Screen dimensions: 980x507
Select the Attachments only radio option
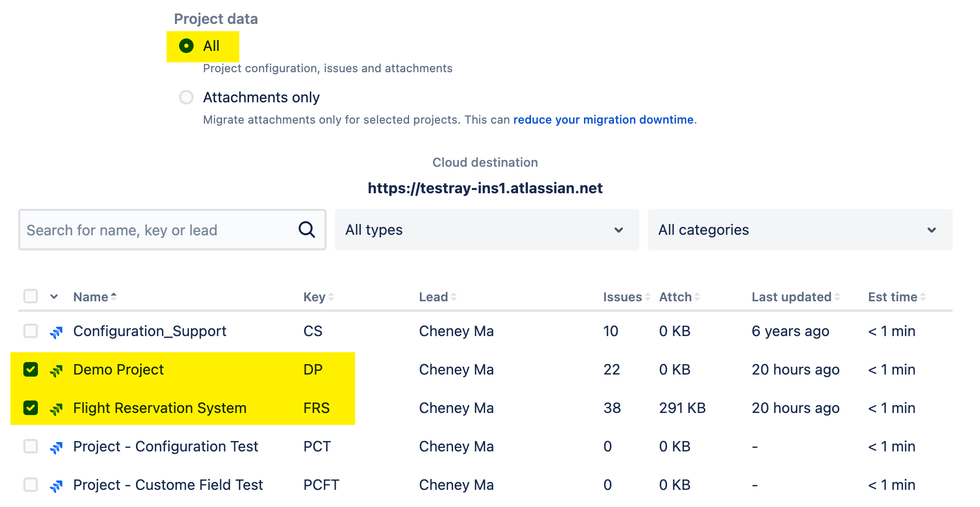(x=186, y=97)
